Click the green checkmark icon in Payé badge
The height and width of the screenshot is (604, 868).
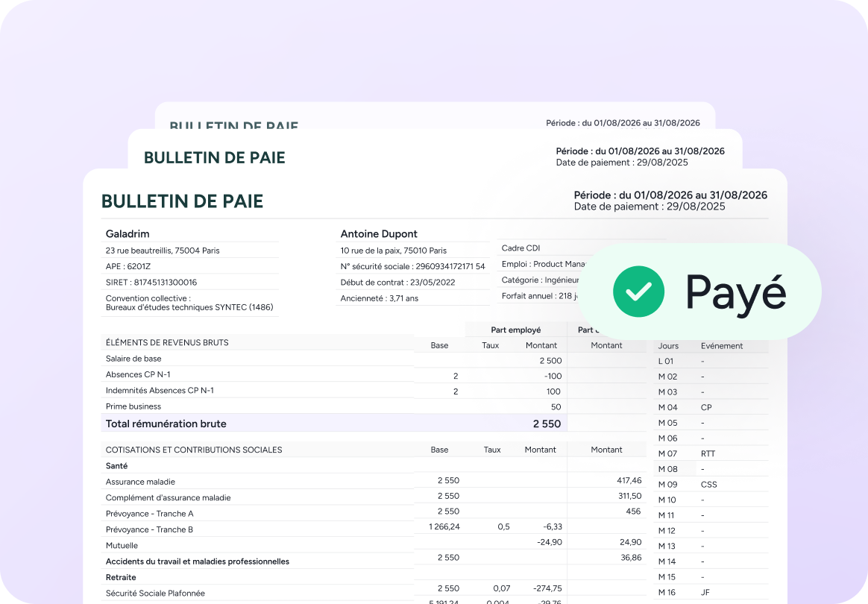pos(638,292)
